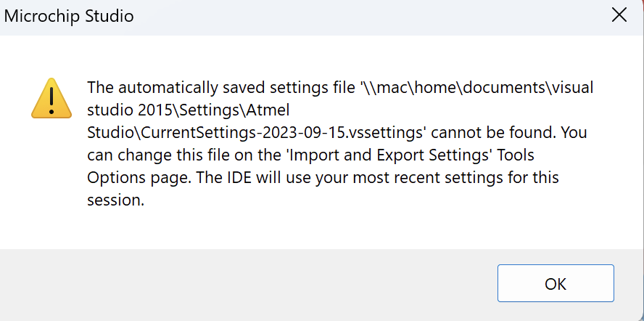Viewport: 644px width, 321px height.
Task: Close the Microchip Studio dialog with X
Action: (x=619, y=16)
